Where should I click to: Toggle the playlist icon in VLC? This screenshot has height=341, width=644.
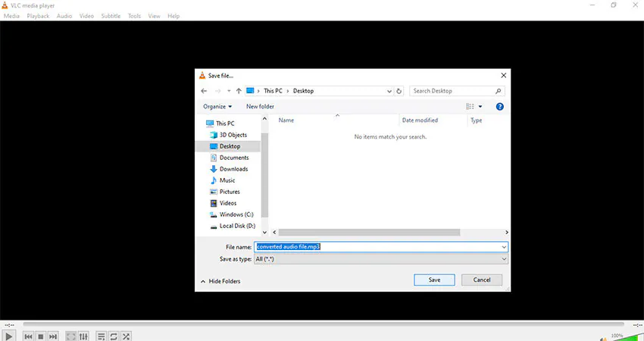101,336
